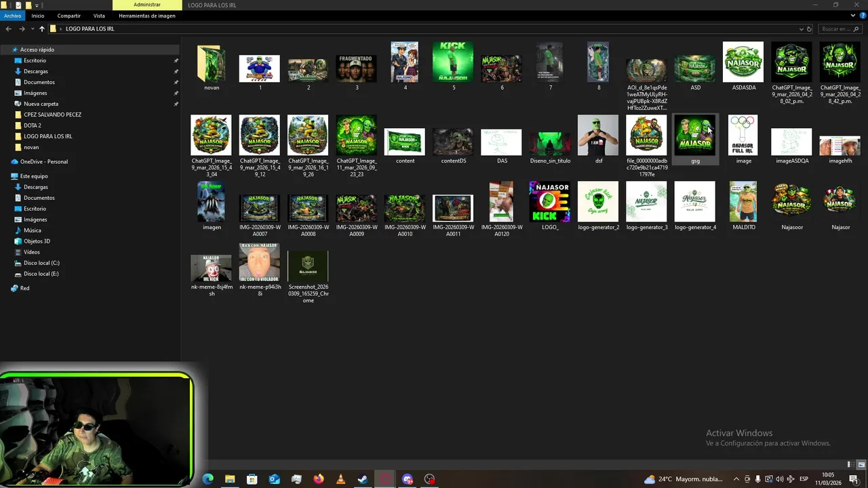Screen dimensions: 868x488
Task: Open the blue Help question icon
Action: coord(862,16)
